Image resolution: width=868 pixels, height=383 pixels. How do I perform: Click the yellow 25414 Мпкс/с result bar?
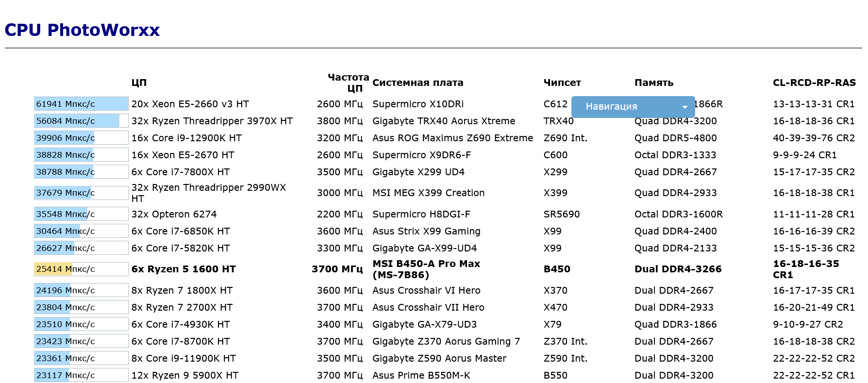coord(81,269)
